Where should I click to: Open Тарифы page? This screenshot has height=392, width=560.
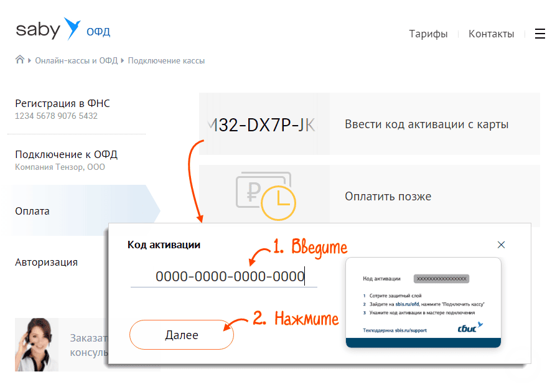(x=428, y=34)
